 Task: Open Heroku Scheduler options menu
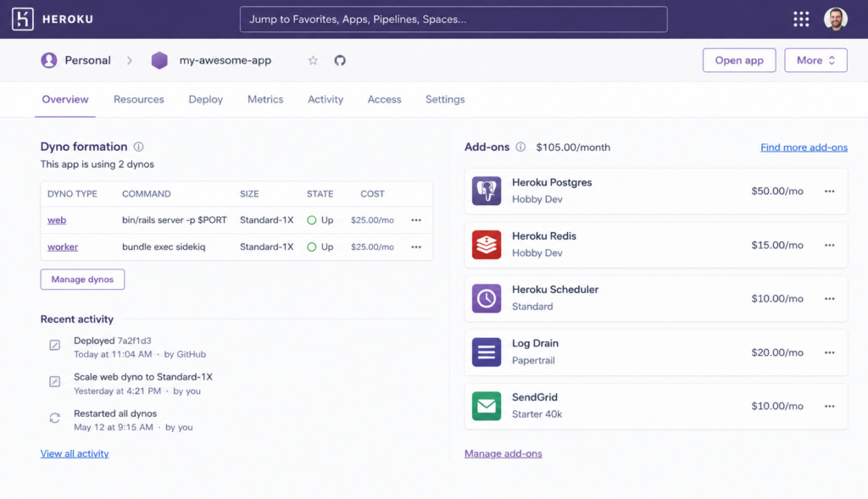tap(829, 299)
